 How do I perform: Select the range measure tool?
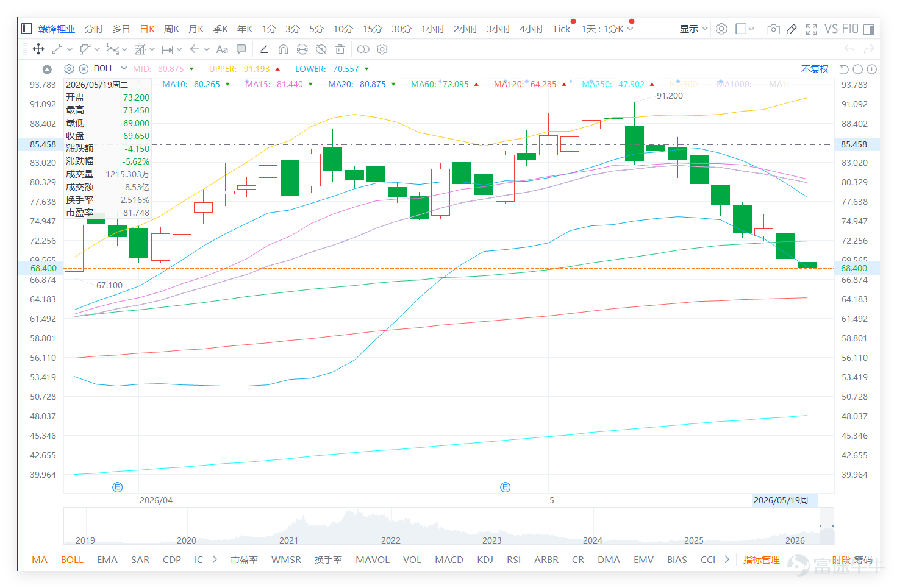click(x=167, y=49)
